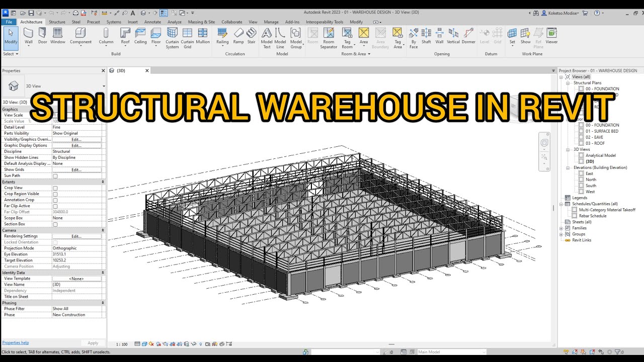
Task: Select the Column tool
Action: point(106,36)
